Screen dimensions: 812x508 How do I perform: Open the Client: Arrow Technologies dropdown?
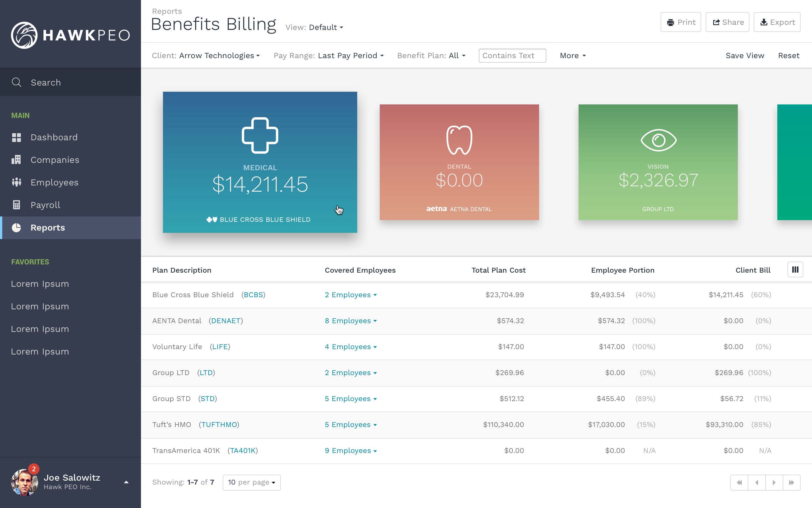tap(206, 55)
